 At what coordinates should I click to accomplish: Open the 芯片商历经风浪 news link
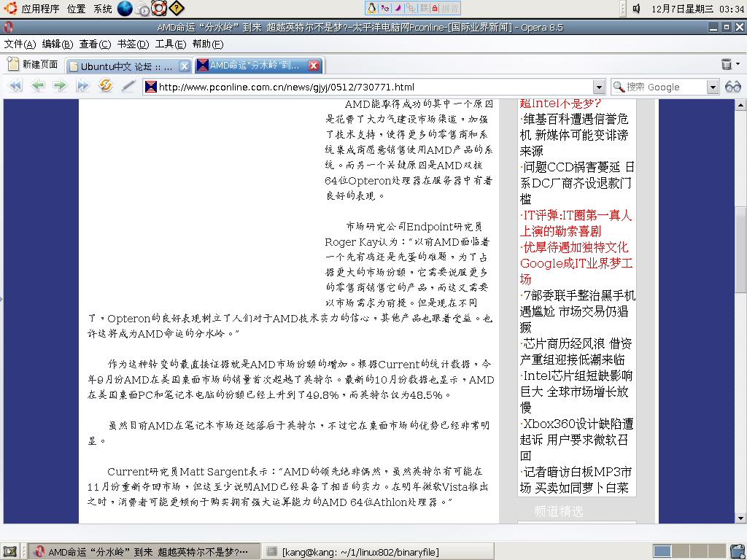point(576,351)
